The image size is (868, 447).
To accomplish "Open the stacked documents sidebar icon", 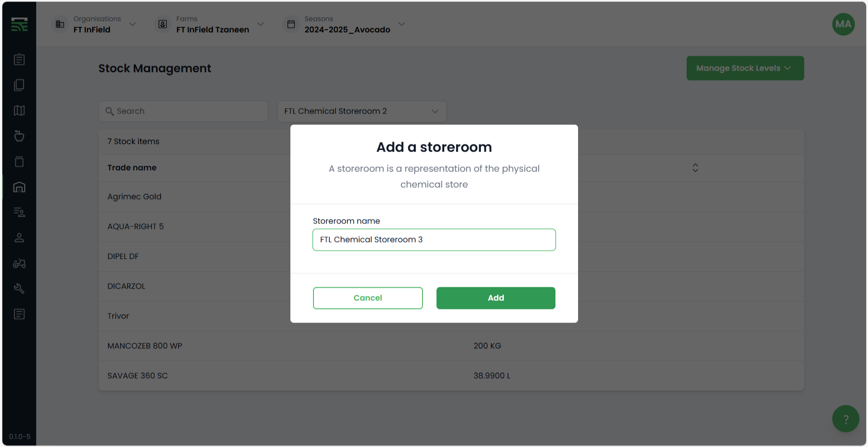I will (x=19, y=85).
